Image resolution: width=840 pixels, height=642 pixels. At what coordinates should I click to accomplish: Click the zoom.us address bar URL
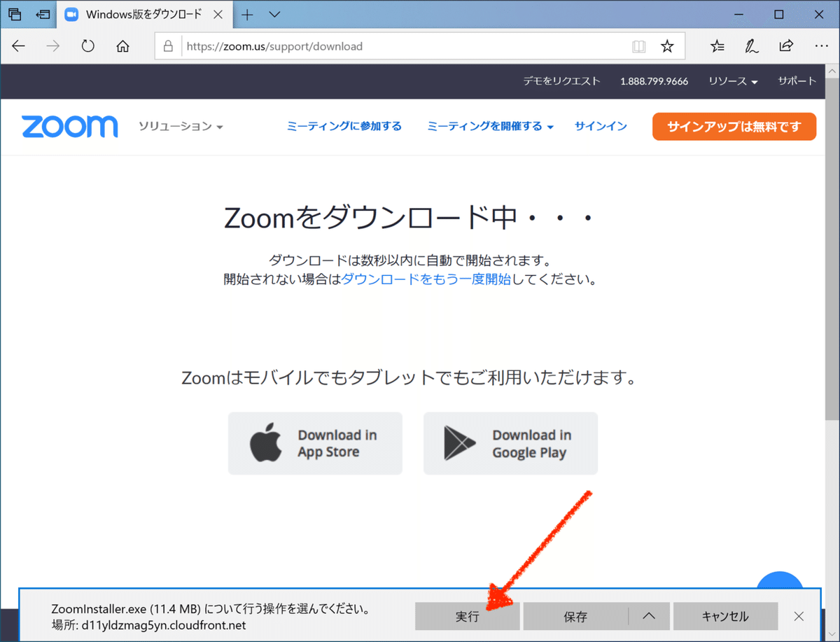[x=274, y=47]
